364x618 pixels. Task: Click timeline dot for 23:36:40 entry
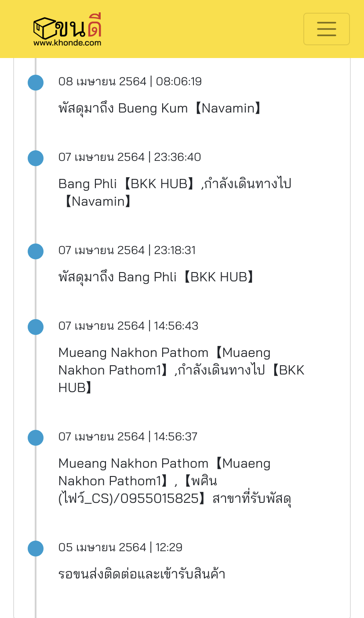pos(36,158)
